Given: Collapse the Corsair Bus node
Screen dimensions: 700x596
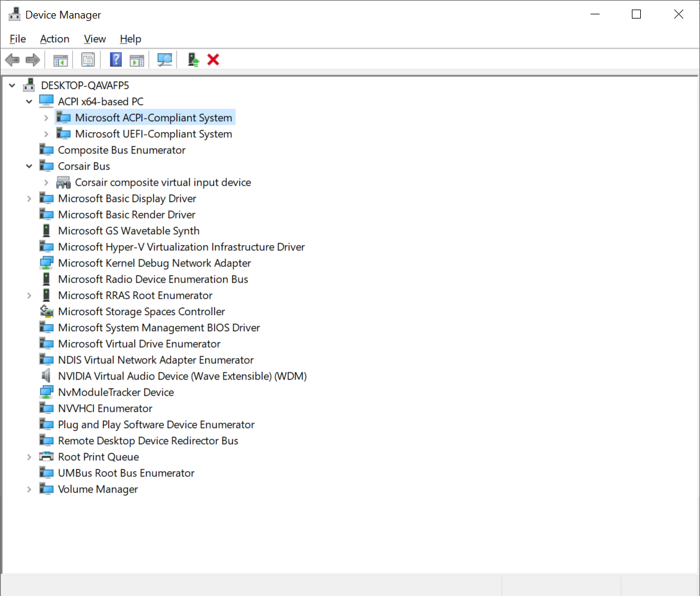Looking at the screenshot, I should click(x=29, y=166).
